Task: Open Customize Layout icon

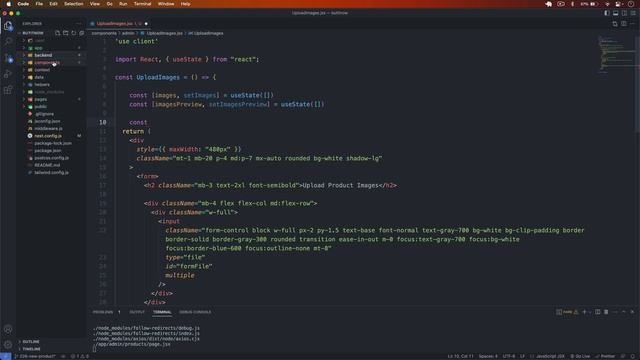Action: pyautogui.click(x=633, y=13)
